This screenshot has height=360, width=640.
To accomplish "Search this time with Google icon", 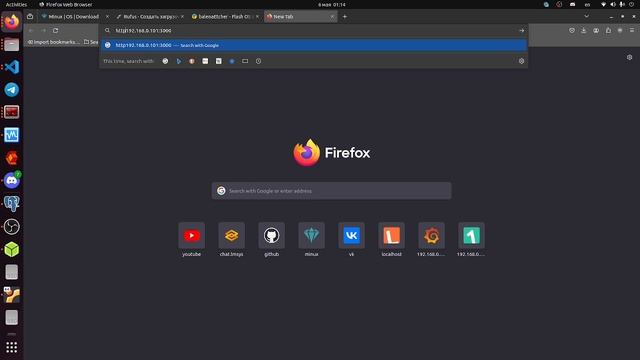I will pos(165,61).
